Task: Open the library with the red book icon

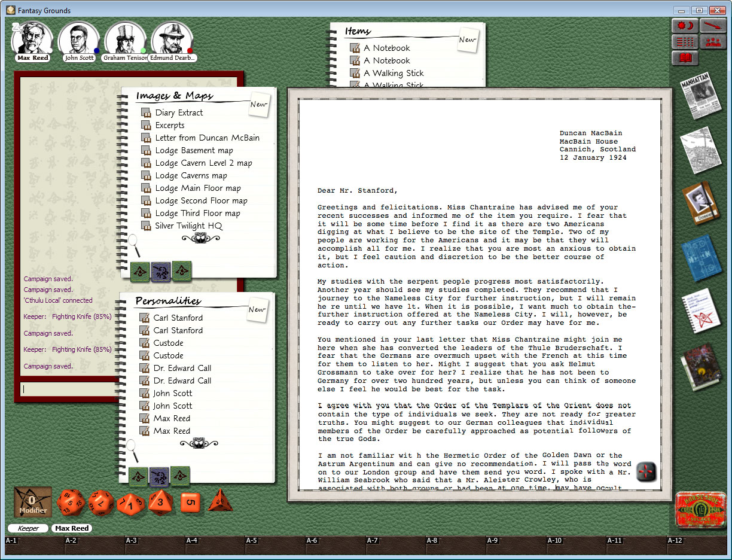Action: [684, 58]
